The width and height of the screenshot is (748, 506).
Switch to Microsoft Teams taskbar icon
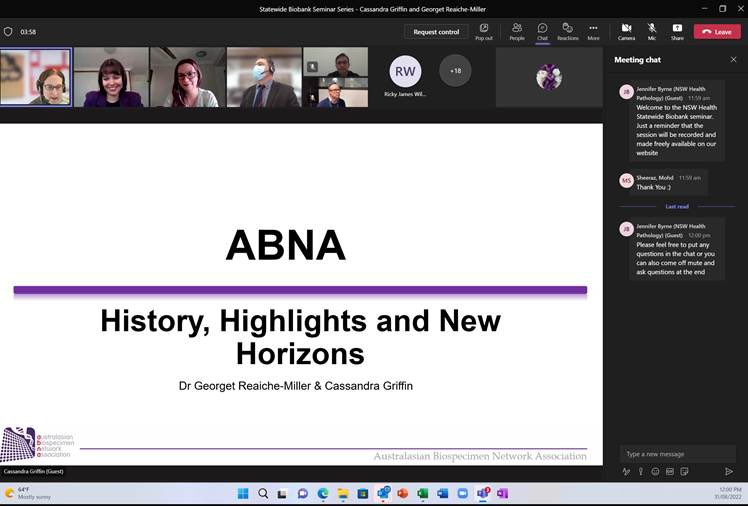coord(483,493)
